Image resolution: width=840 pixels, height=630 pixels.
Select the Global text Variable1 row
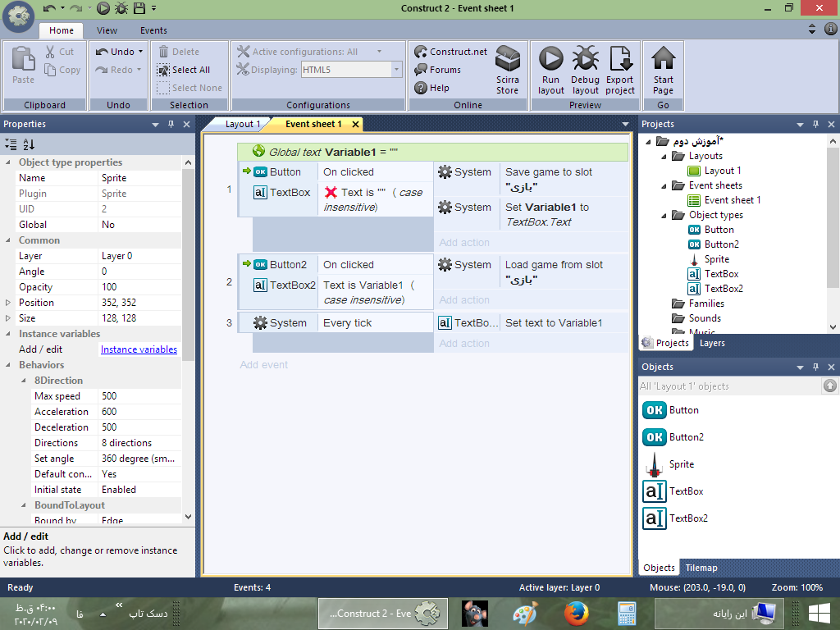pyautogui.click(x=433, y=152)
